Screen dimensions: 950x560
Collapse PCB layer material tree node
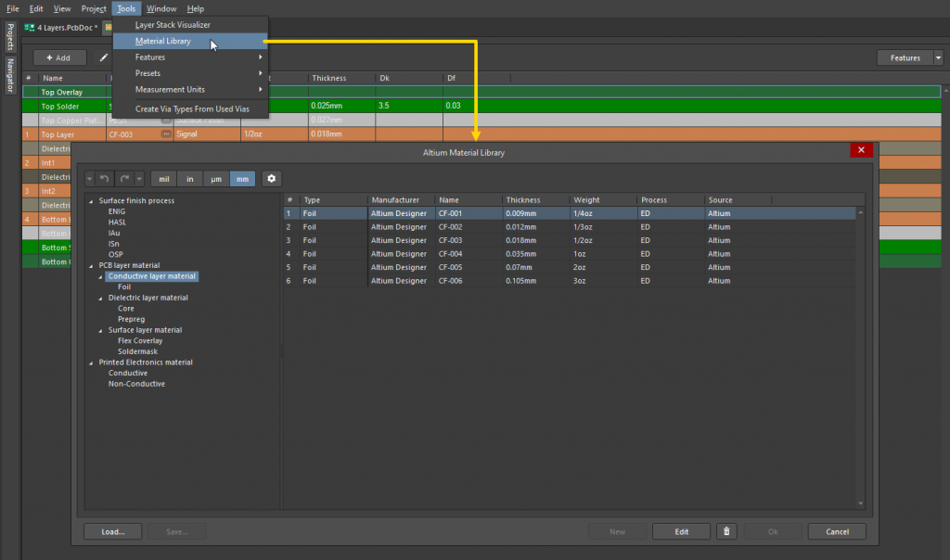92,266
